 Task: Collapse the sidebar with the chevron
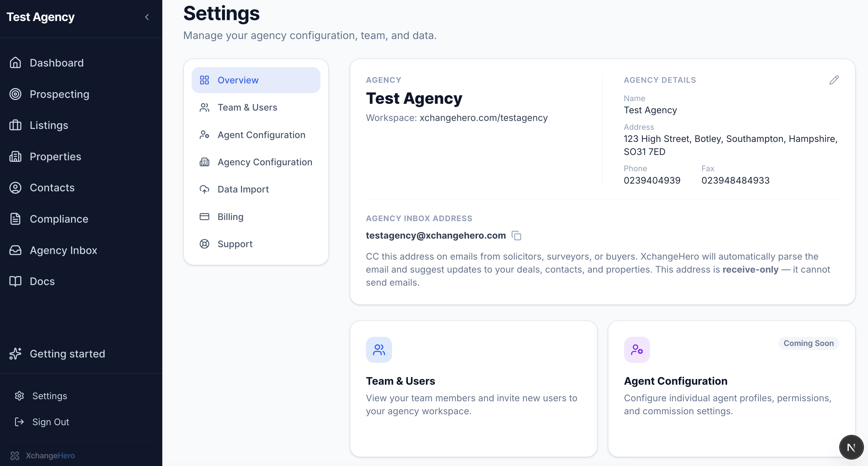coord(147,17)
